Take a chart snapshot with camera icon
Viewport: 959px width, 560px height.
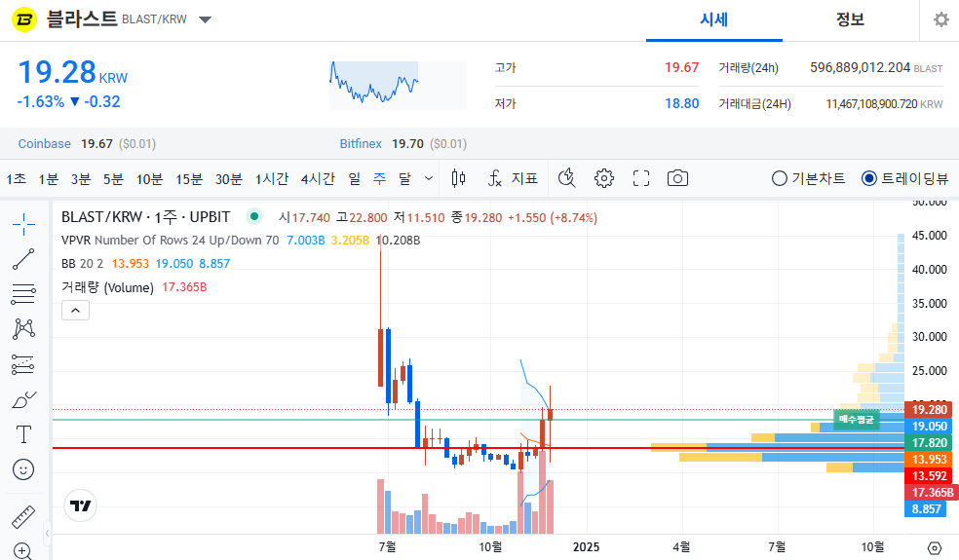coord(677,178)
